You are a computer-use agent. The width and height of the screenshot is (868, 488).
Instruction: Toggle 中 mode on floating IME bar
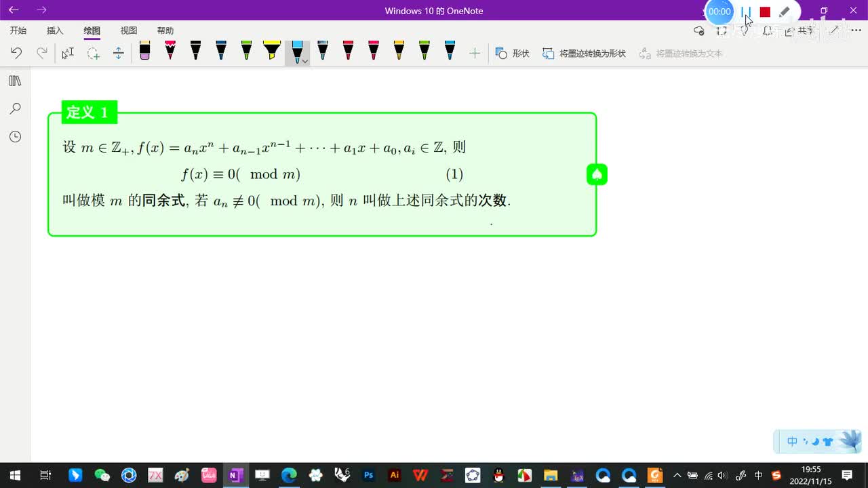tap(792, 442)
